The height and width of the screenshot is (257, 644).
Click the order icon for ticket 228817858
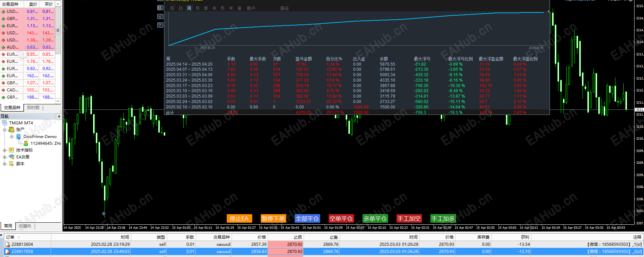click(x=7, y=252)
